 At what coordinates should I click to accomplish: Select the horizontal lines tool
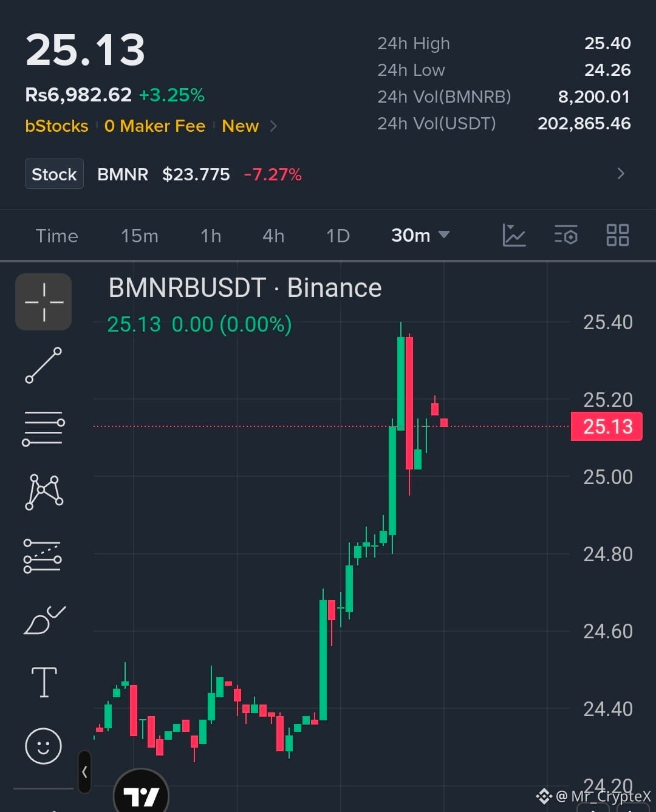pos(43,428)
